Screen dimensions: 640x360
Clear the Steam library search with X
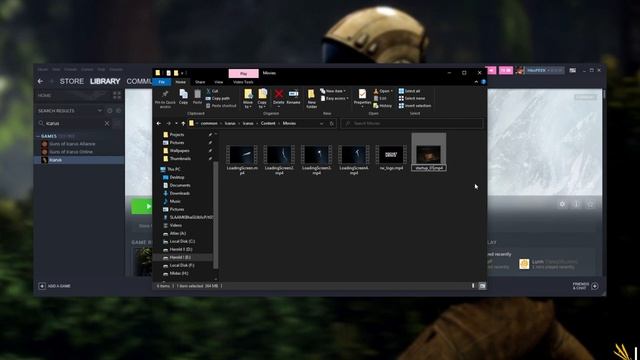107,123
